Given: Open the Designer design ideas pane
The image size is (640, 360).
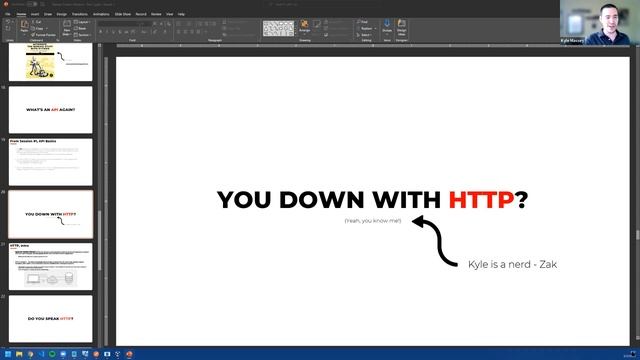Looking at the screenshot, I should coord(402,27).
